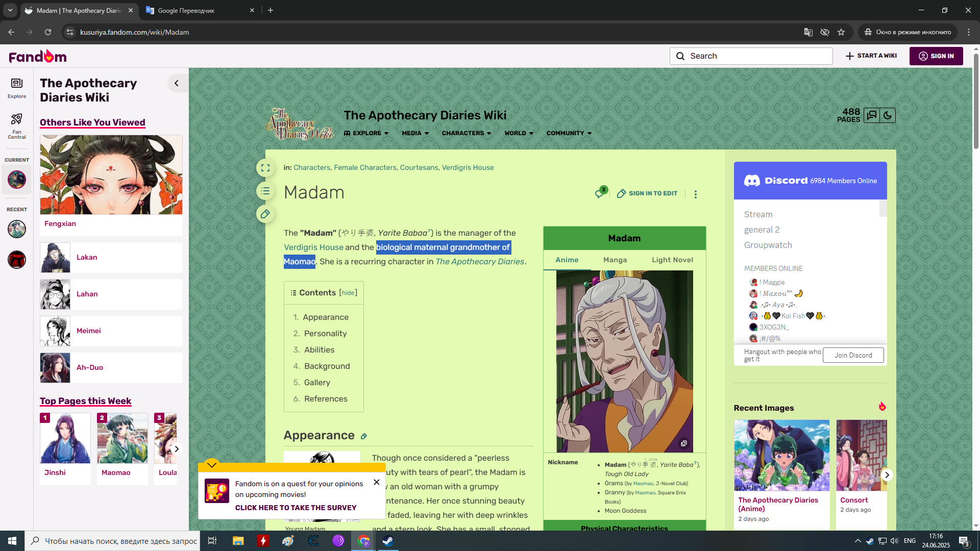Viewport: 980px width, 551px height.
Task: Open the page comments bubble icon
Action: pos(601,193)
